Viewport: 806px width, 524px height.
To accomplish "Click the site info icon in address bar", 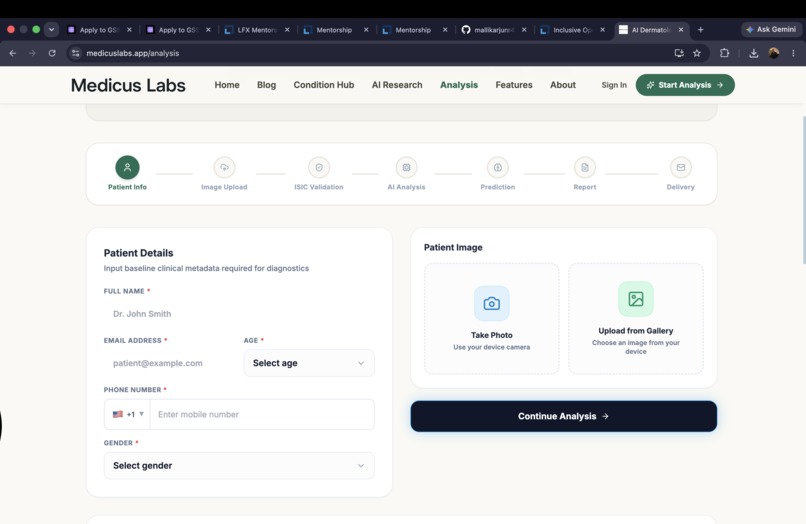I will coord(76,53).
